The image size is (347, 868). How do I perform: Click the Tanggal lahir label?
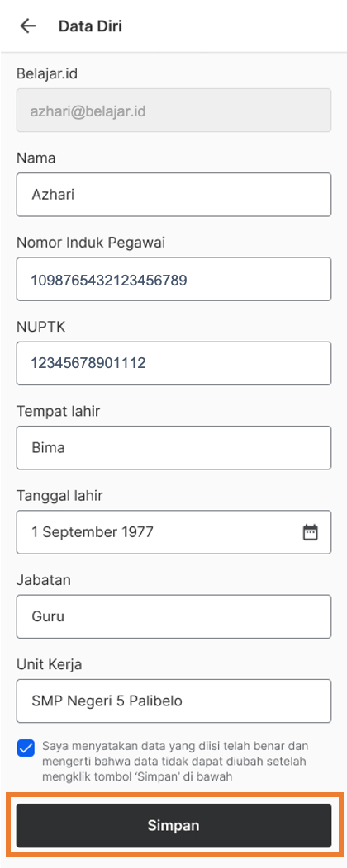tap(59, 495)
